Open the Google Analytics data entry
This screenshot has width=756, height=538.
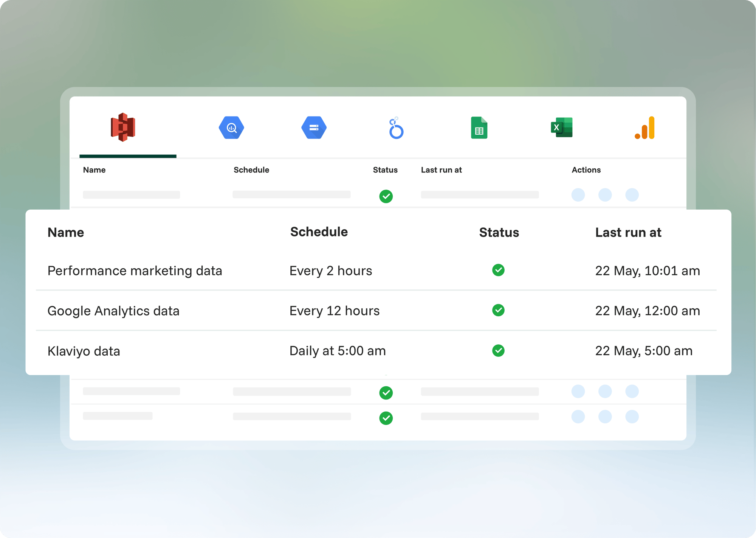(113, 311)
